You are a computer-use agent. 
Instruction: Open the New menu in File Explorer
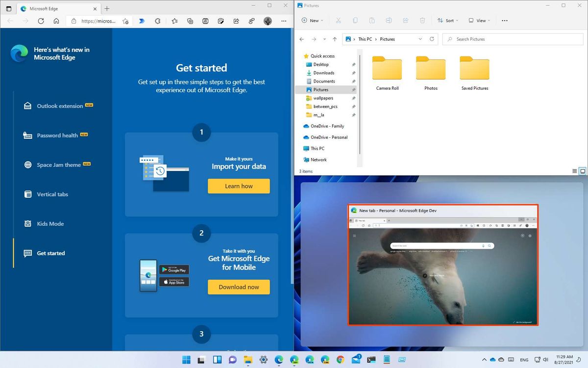[312, 20]
